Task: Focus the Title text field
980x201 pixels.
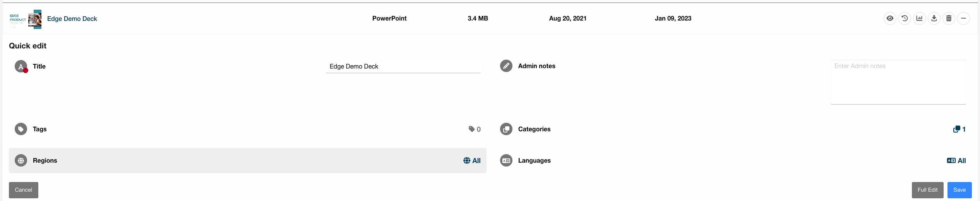Action: coord(403,66)
